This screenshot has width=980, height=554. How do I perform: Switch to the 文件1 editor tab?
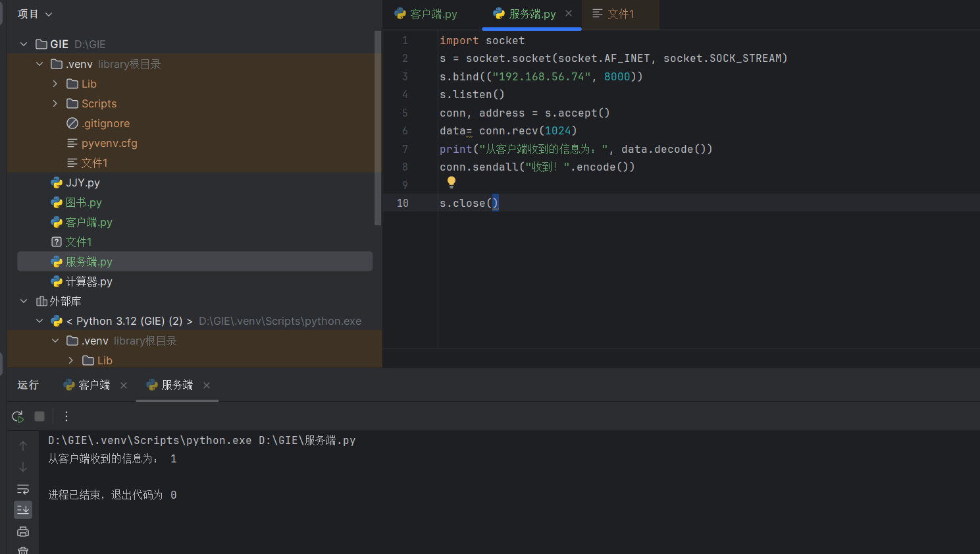pos(620,14)
